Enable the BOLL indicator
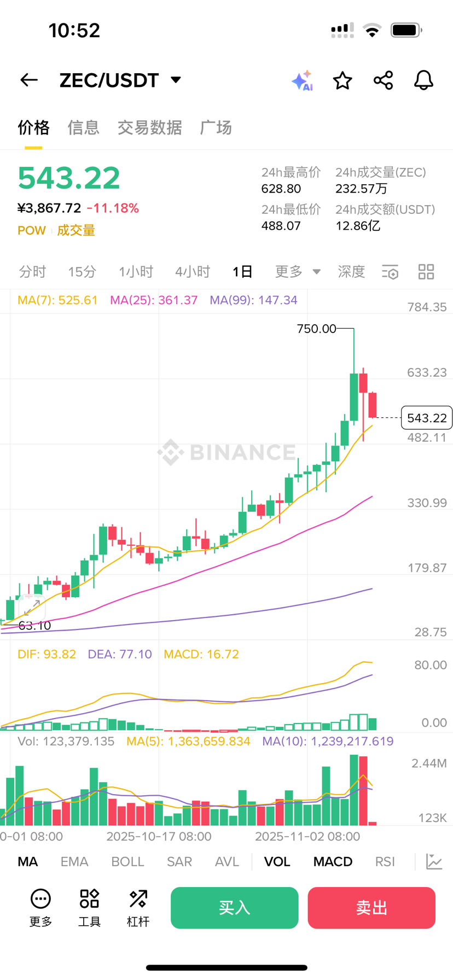 (x=127, y=861)
